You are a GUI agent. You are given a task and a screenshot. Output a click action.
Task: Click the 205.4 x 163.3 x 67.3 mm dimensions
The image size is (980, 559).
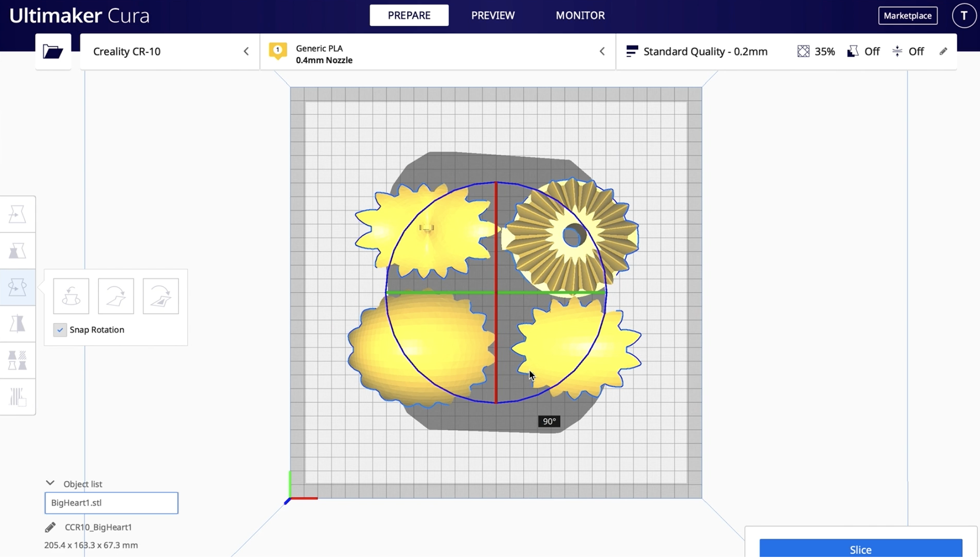[x=91, y=545]
